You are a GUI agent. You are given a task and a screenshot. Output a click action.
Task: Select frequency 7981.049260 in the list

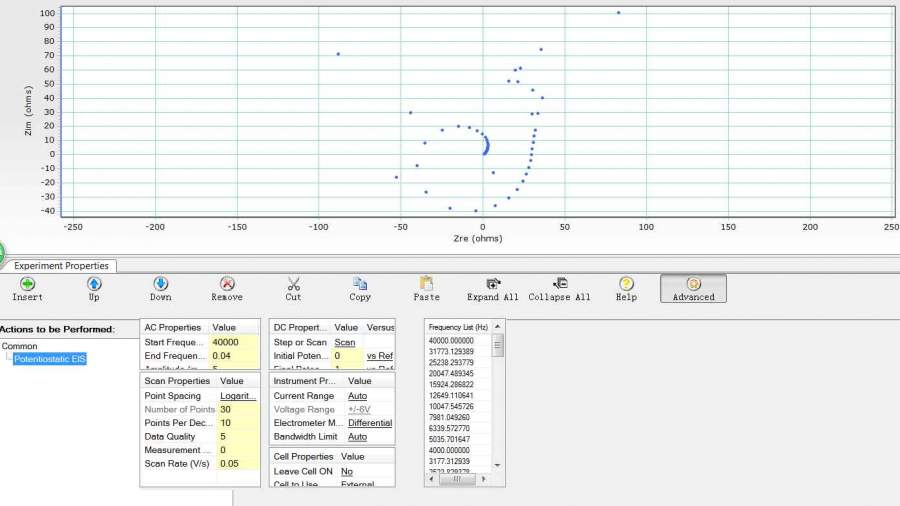(451, 418)
